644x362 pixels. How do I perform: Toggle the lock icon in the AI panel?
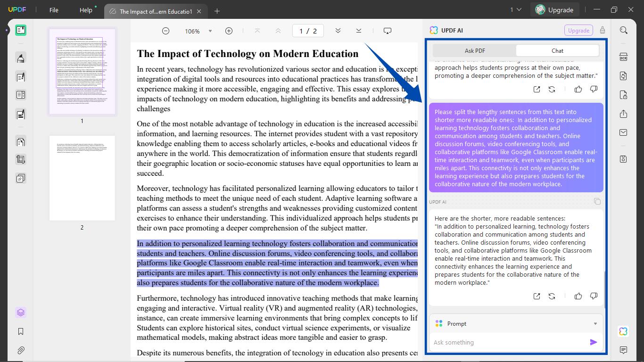tap(602, 30)
